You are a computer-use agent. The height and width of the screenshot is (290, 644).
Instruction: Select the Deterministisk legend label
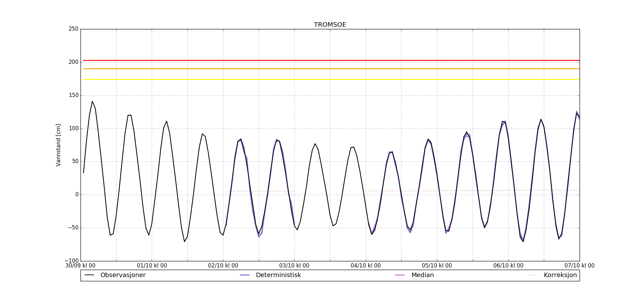[278, 275]
